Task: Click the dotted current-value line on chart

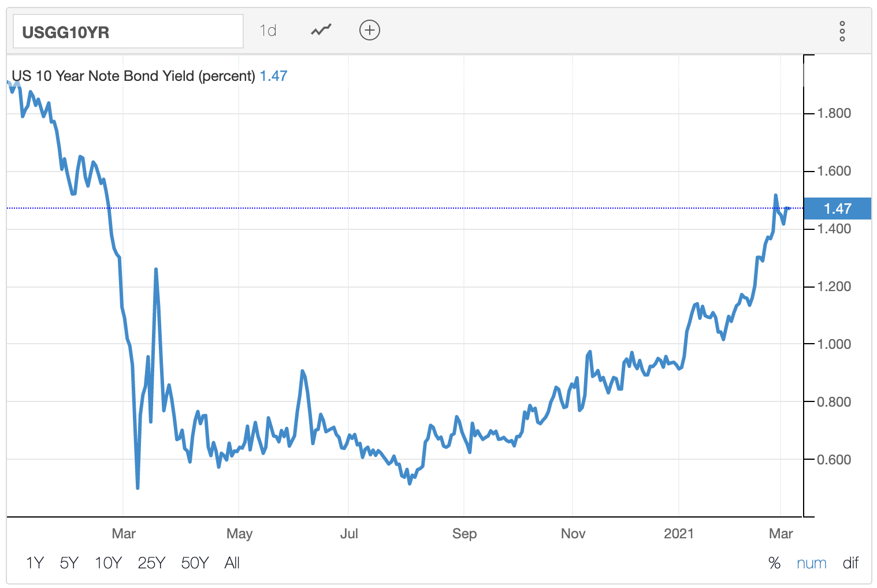Action: [404, 209]
